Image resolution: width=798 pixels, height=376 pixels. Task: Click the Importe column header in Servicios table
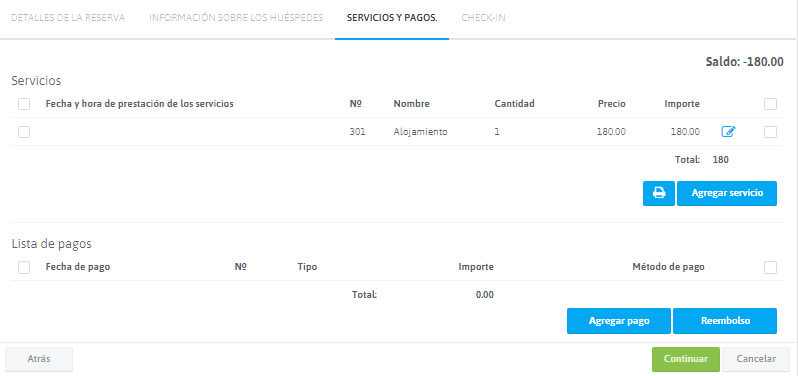(682, 104)
